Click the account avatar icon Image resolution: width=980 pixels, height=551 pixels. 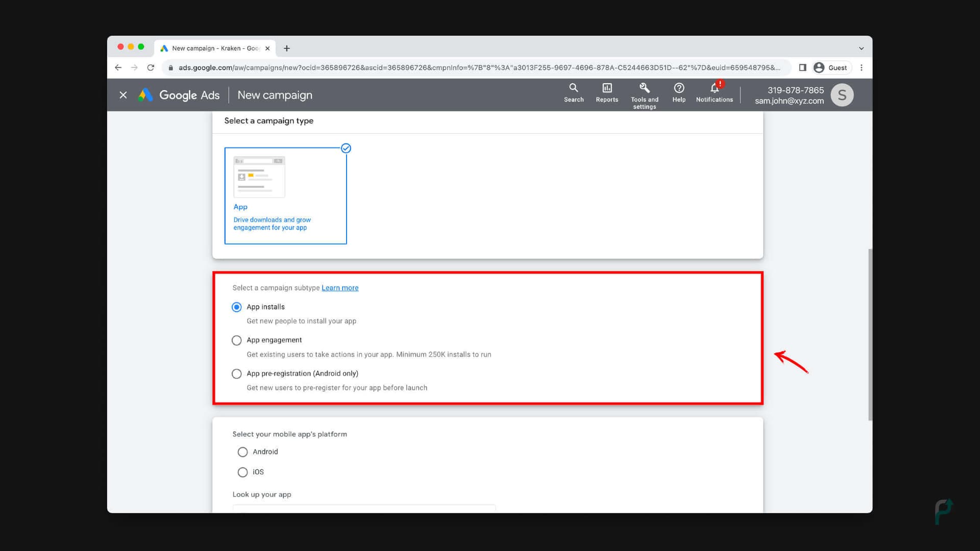[x=842, y=94]
